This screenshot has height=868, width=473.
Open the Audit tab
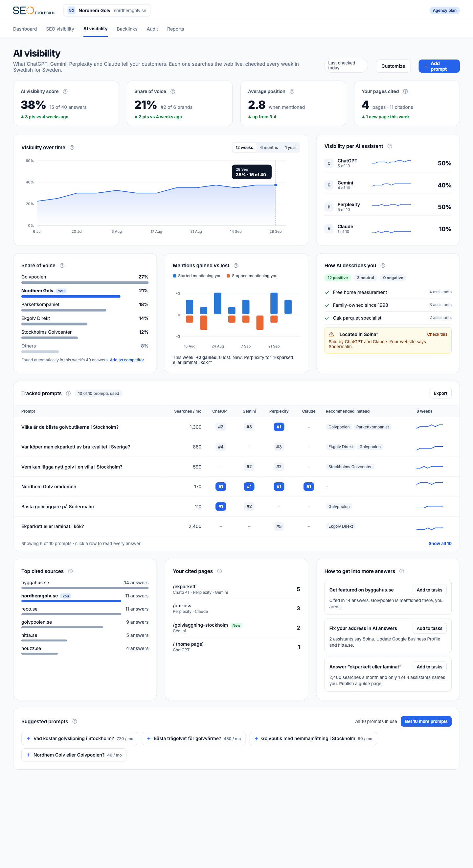[x=152, y=29]
